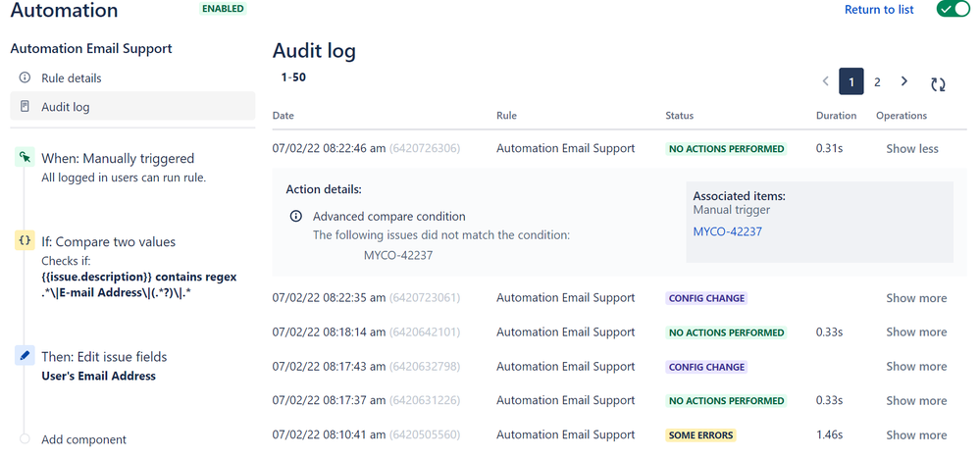
Task: Show more for 08:17:43 am entry
Action: 916,367
